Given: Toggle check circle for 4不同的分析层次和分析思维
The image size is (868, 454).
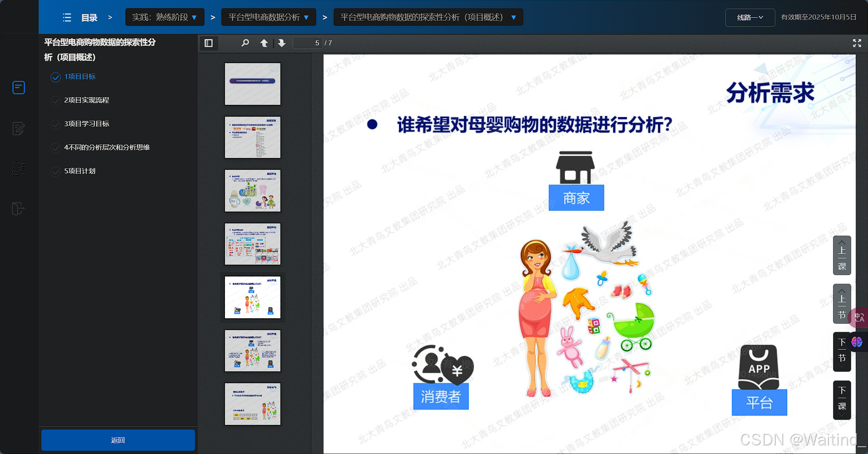Looking at the screenshot, I should pyautogui.click(x=55, y=148).
